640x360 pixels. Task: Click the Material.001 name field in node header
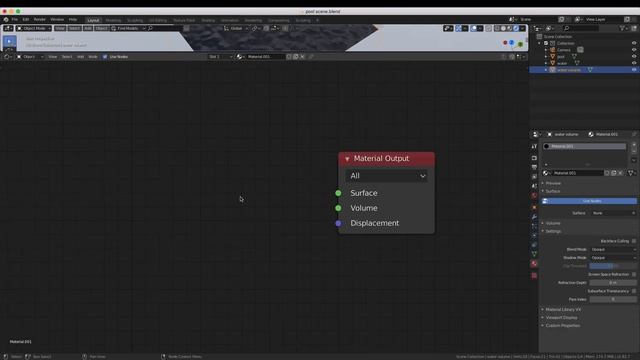point(265,57)
